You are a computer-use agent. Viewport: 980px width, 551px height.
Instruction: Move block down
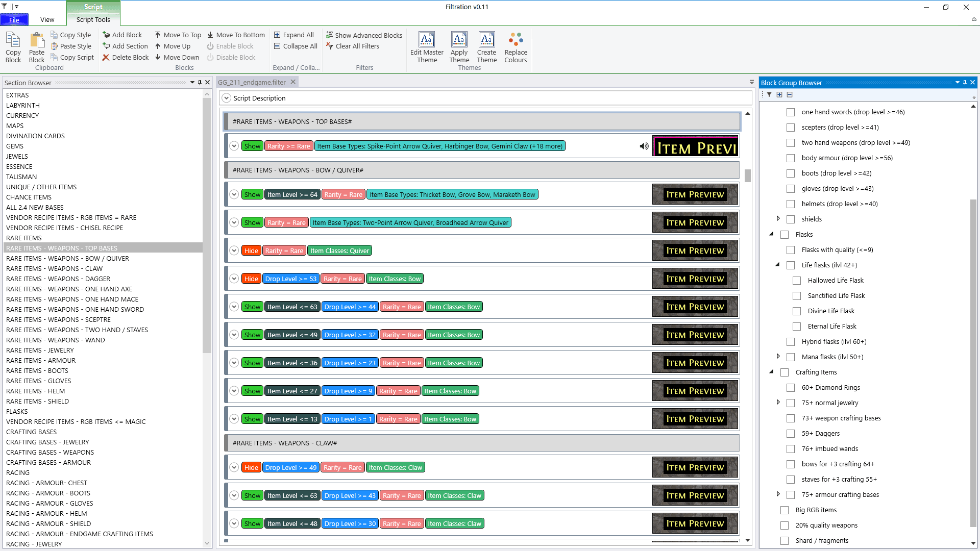click(x=177, y=57)
